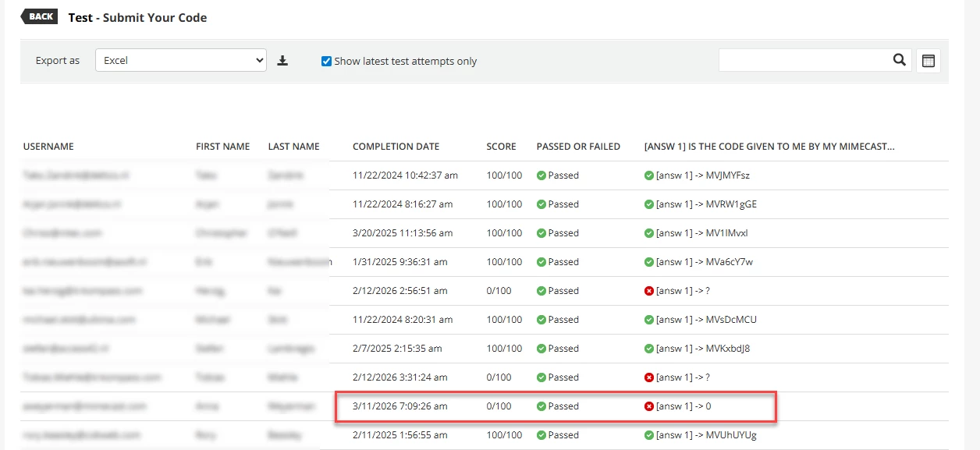Click the BACK button
This screenshot has width=980, height=450.
tap(40, 16)
